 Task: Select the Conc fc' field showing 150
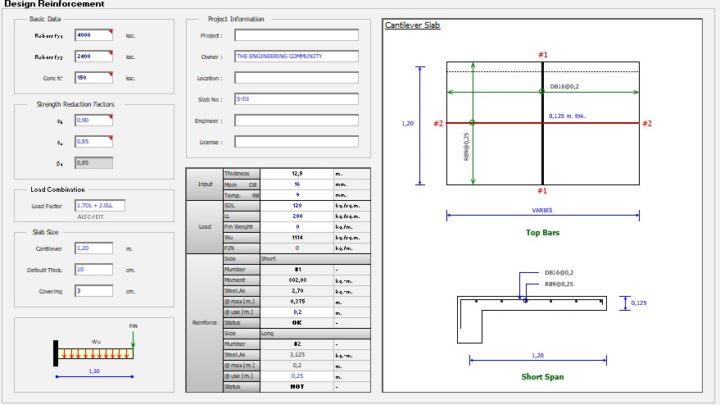[x=94, y=78]
